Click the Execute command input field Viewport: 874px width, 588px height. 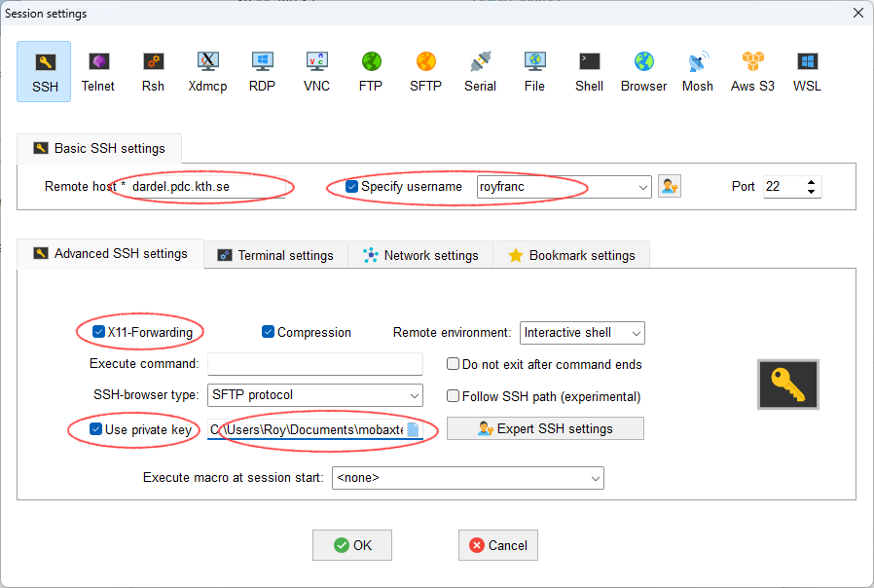click(x=314, y=364)
